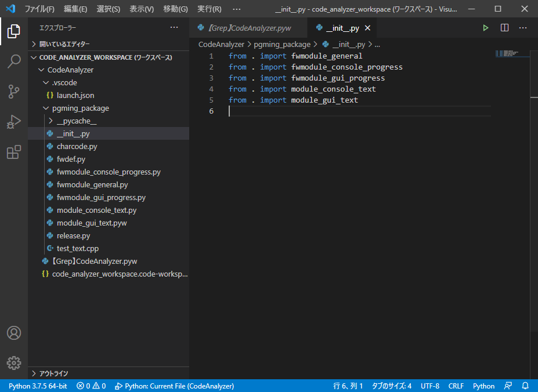
Task: Open code_analyzer_workspace.code-workspace file
Action: [109, 274]
